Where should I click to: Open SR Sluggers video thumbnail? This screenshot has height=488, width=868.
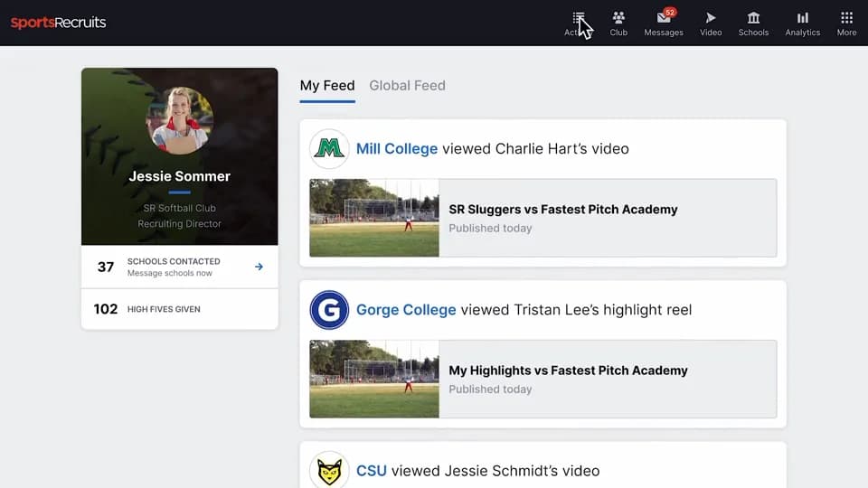tap(374, 218)
